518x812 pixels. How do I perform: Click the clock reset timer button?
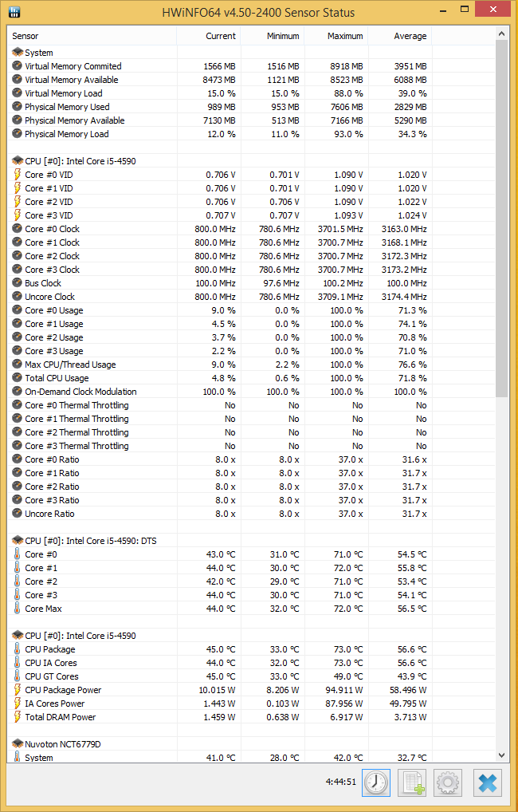376,782
